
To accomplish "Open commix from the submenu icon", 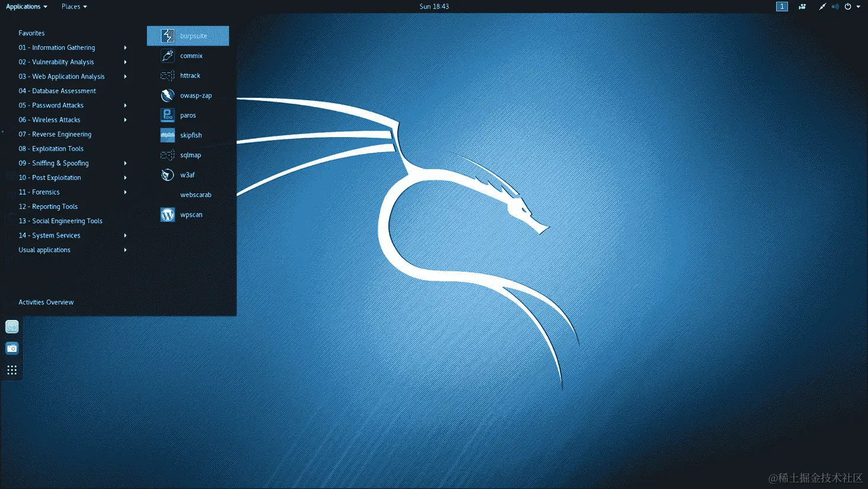I will click(168, 56).
